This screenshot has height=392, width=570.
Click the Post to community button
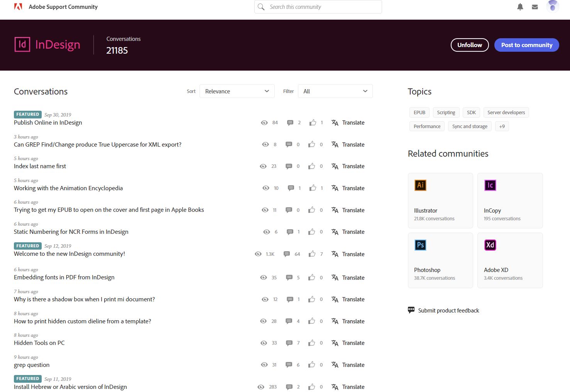(x=526, y=45)
